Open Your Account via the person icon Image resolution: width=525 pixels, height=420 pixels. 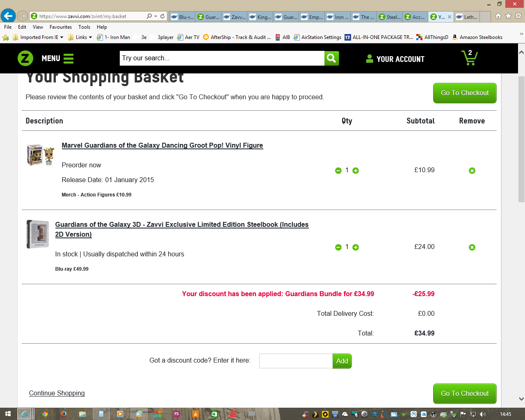[x=370, y=59]
